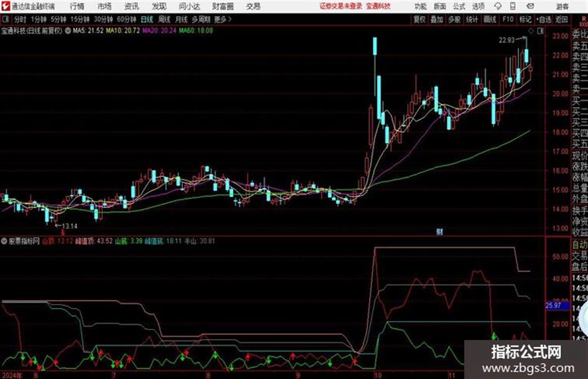The height and width of the screenshot is (379, 588).
Task: Select the 多周期 tab
Action: tap(200, 19)
